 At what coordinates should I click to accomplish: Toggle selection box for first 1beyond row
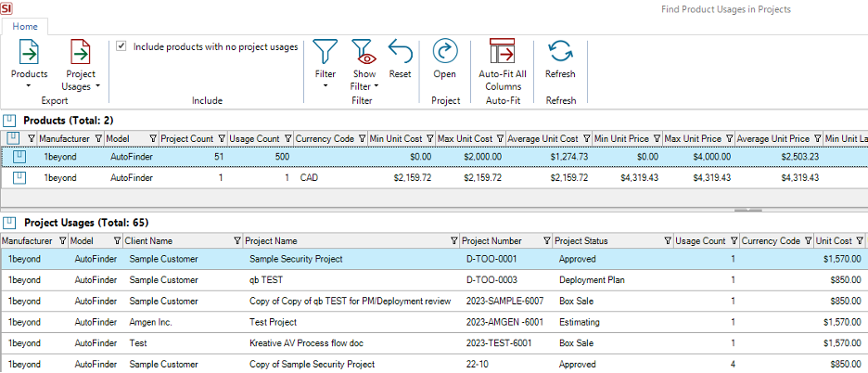(19, 157)
